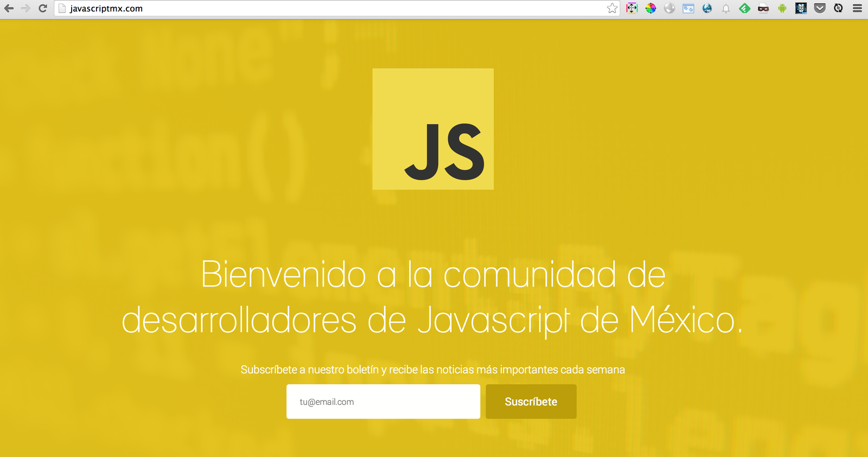Click the 'Bienvenido a la comunidad de' heading line
Viewport: 868px width, 457px height.
[x=433, y=274]
